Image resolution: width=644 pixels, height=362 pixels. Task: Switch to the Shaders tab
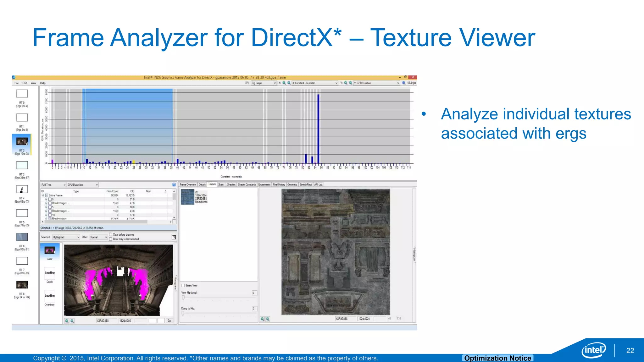click(x=231, y=185)
